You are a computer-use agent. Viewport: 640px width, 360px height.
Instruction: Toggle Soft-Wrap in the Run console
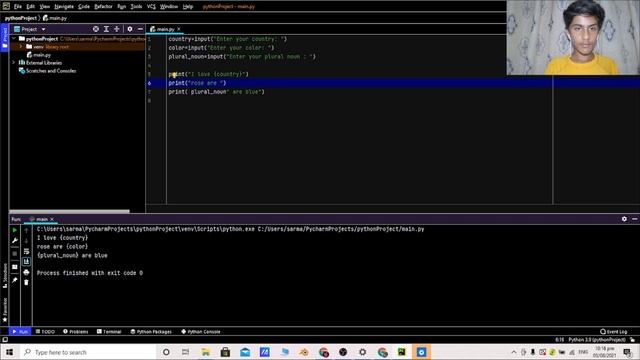pyautogui.click(x=27, y=251)
